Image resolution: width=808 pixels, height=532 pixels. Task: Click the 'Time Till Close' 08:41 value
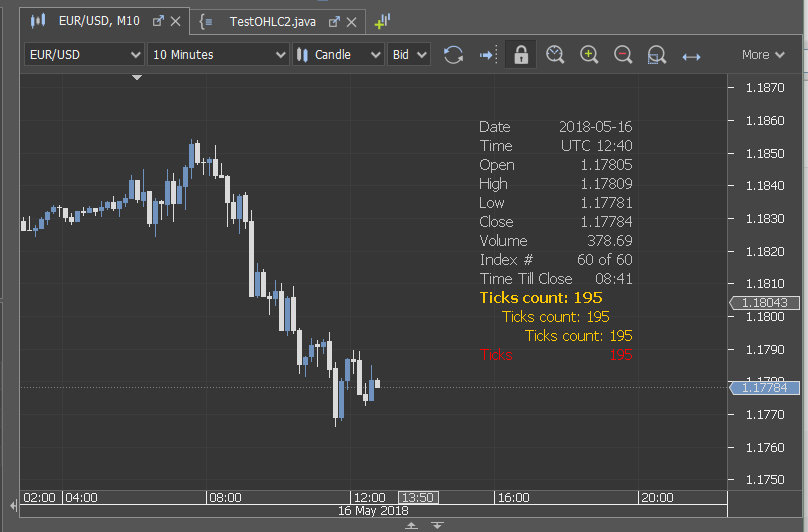[x=614, y=279]
